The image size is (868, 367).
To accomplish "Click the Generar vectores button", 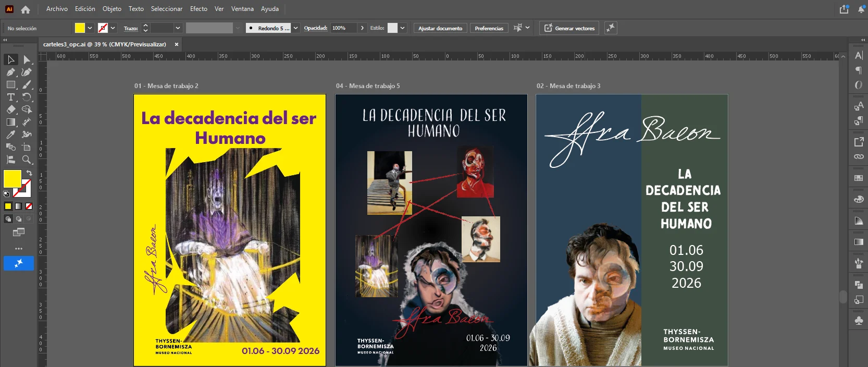I will point(569,28).
